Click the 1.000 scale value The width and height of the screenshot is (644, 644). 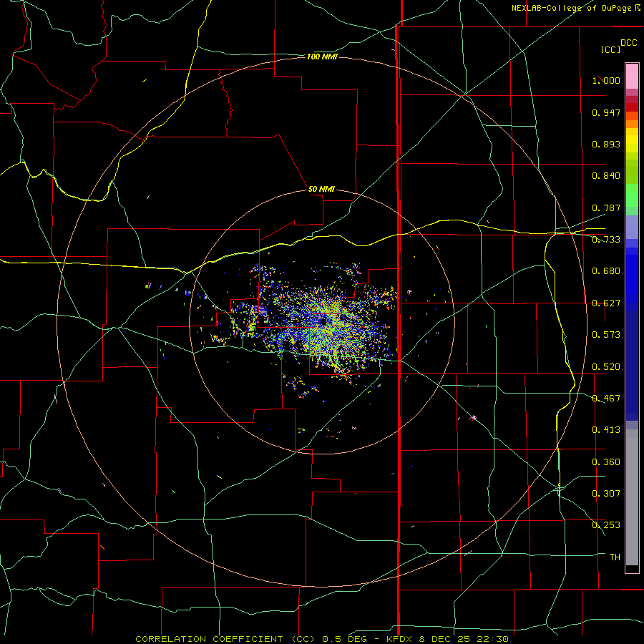coord(606,80)
